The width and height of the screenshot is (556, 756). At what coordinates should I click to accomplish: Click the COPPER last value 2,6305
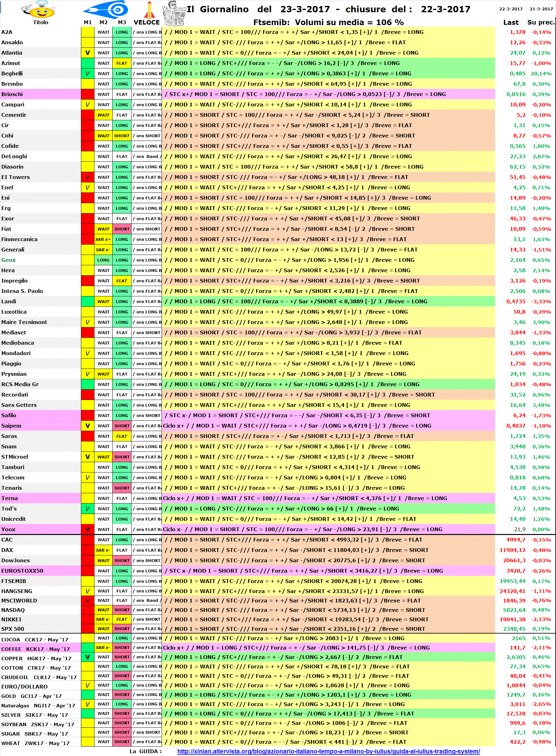click(x=516, y=657)
